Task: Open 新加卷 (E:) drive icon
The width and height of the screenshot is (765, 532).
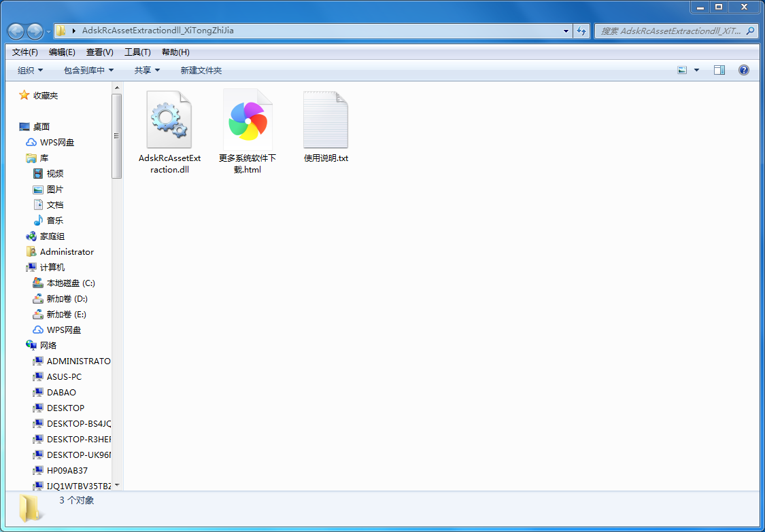Action: 38,314
